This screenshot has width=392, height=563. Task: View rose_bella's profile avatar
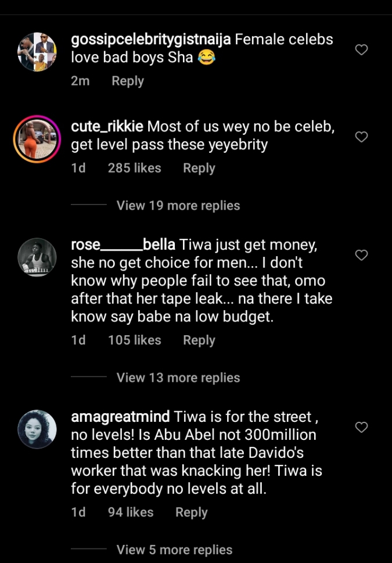click(x=37, y=257)
